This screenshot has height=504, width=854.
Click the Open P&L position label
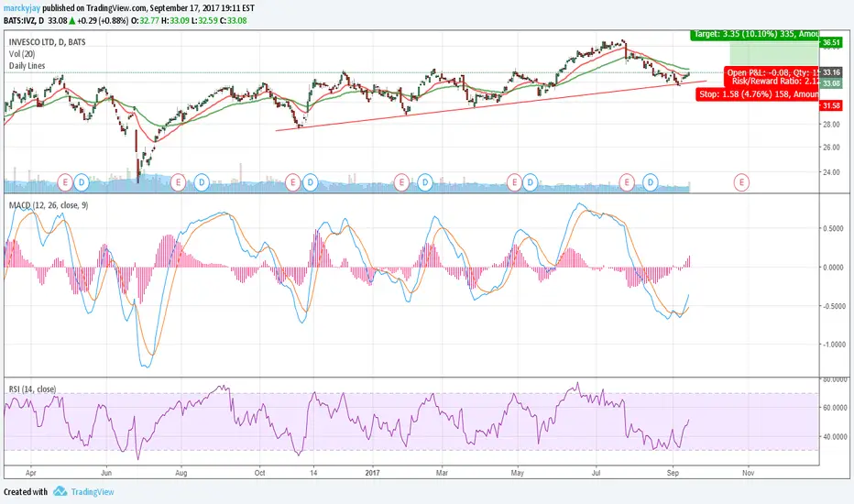coord(772,72)
